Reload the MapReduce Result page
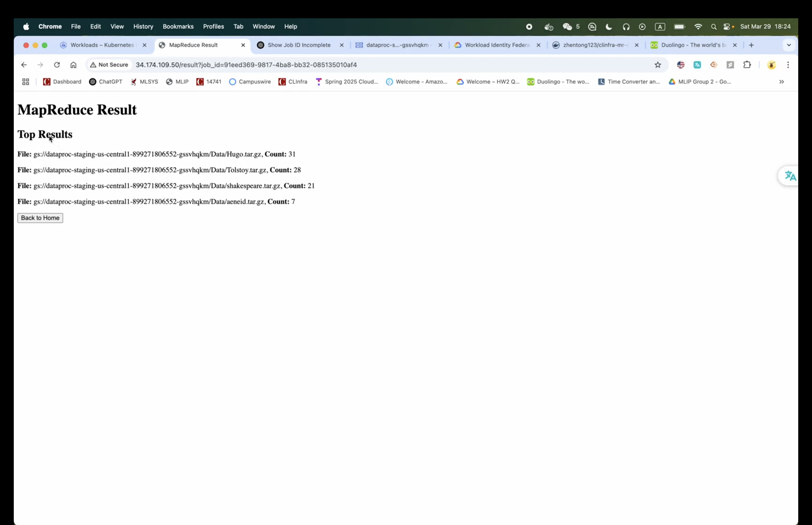The height and width of the screenshot is (525, 812). (x=57, y=65)
